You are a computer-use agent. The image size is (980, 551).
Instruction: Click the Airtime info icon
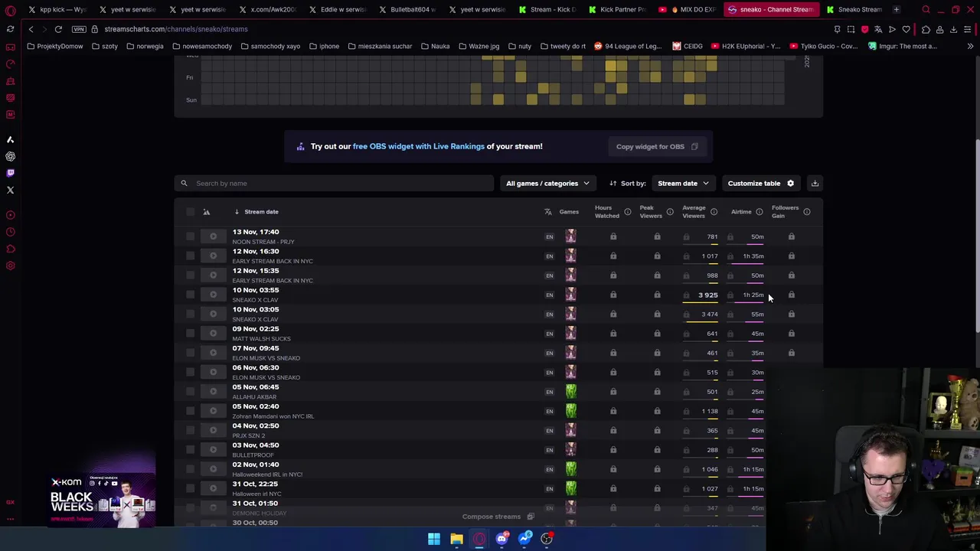[x=759, y=212]
